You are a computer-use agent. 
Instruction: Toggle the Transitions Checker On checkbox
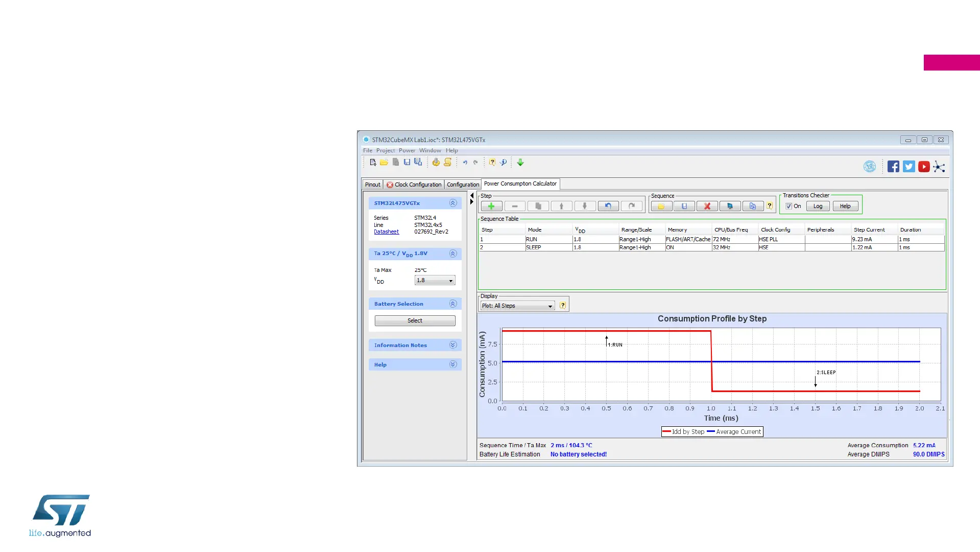coord(789,206)
